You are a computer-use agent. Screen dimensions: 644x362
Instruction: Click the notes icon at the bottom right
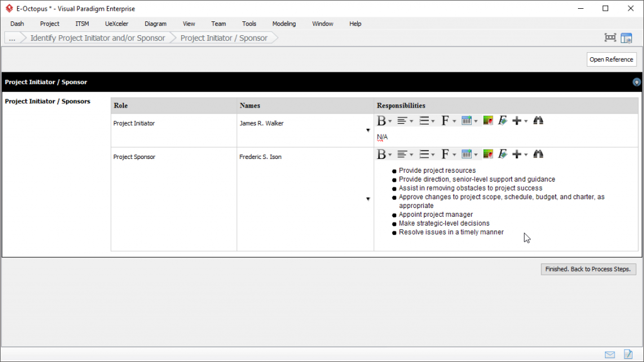point(627,354)
